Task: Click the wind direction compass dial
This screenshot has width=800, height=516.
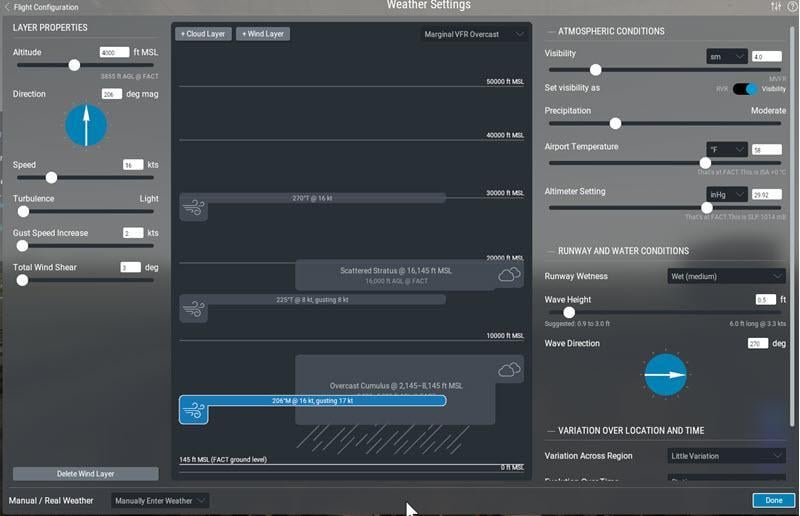Action: coord(86,126)
